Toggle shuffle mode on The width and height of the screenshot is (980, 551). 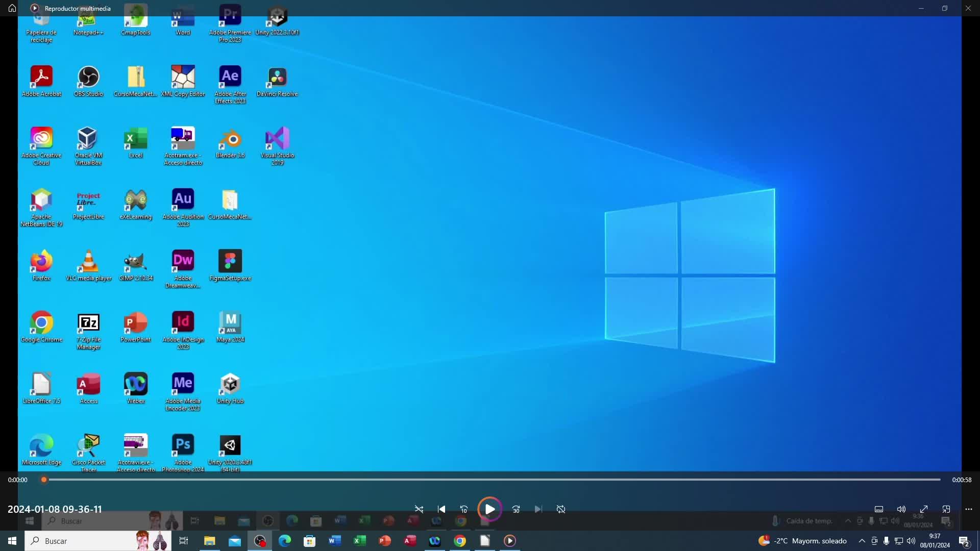pyautogui.click(x=419, y=509)
